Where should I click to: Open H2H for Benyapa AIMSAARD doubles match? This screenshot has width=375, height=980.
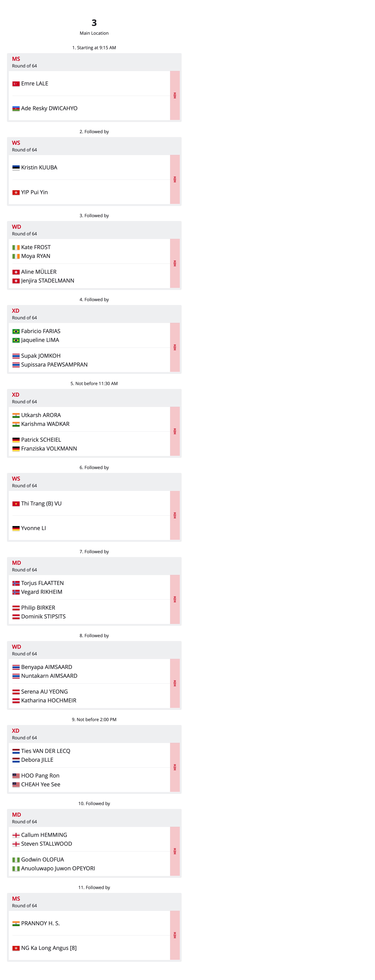point(175,683)
